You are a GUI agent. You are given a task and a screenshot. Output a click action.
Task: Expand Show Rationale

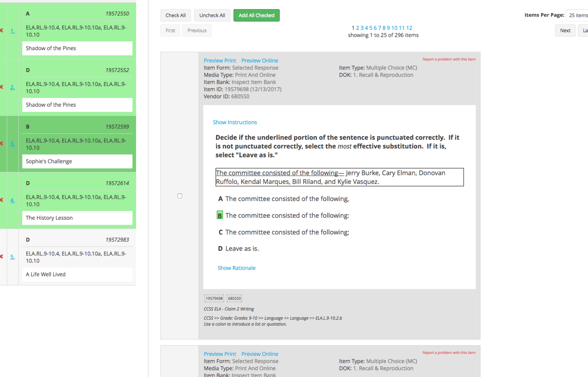click(x=236, y=268)
